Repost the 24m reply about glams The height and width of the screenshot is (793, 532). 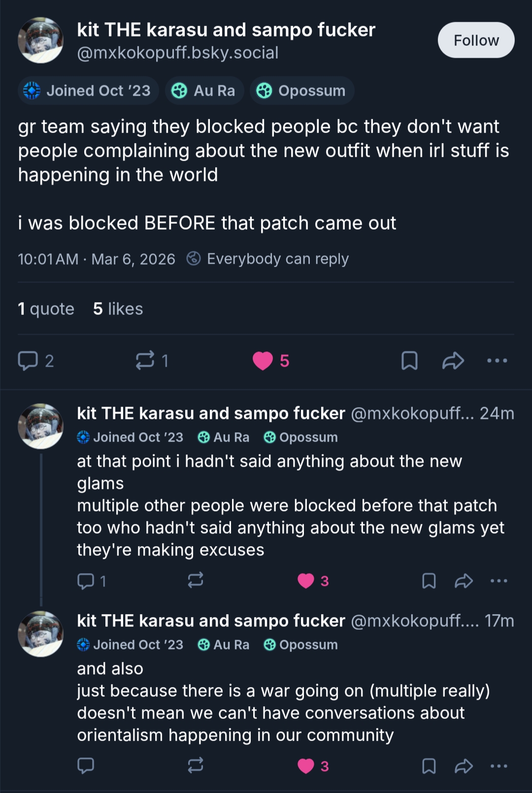(196, 580)
